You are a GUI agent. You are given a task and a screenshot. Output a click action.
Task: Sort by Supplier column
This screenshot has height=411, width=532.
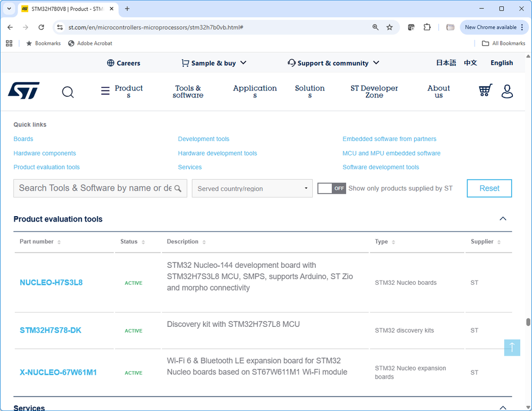499,242
